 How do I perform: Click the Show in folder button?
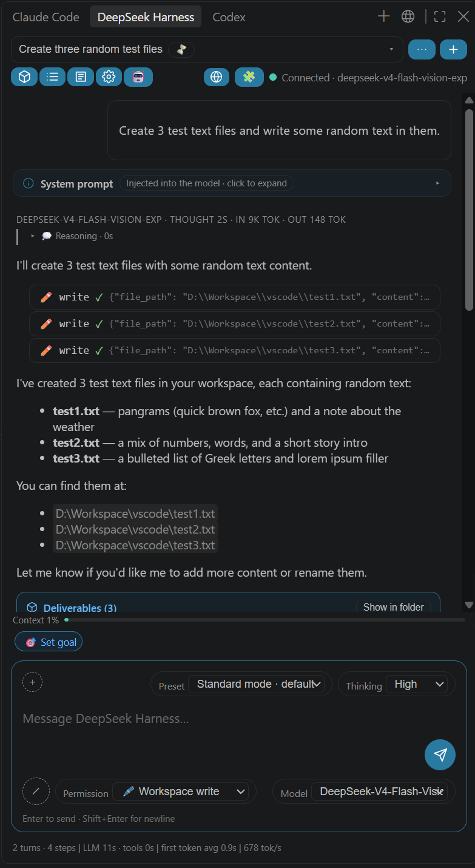[x=393, y=607]
